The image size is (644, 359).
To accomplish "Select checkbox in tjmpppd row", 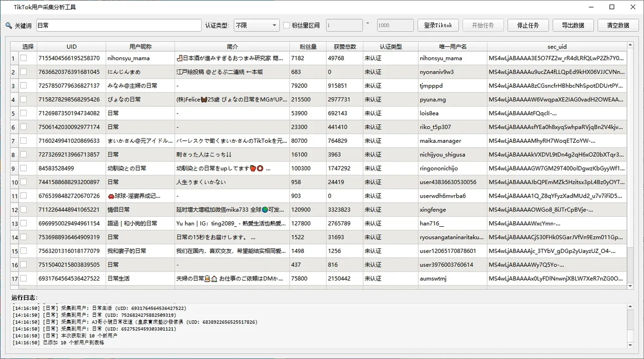I will point(23,85).
